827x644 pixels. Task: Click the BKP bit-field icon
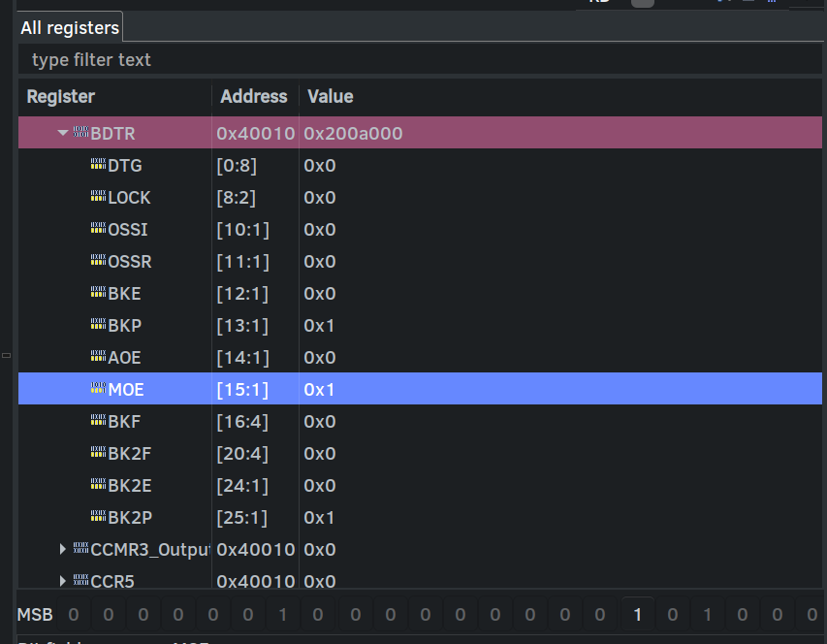tap(98, 325)
